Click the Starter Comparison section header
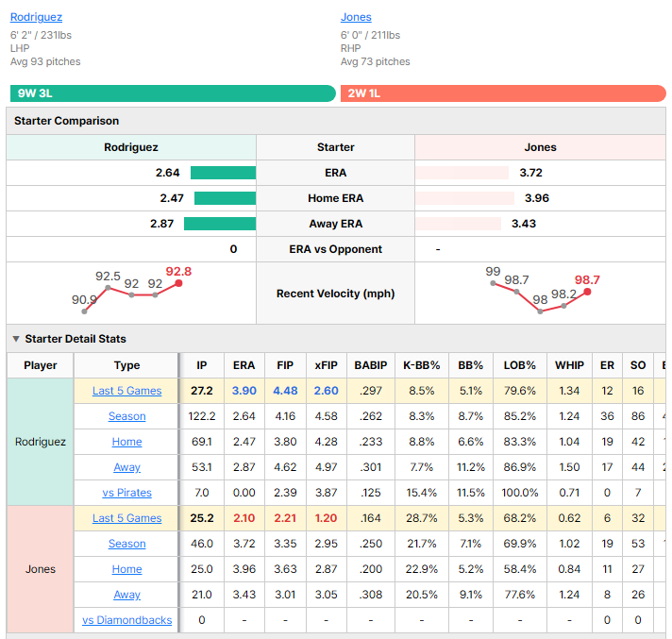 point(336,121)
